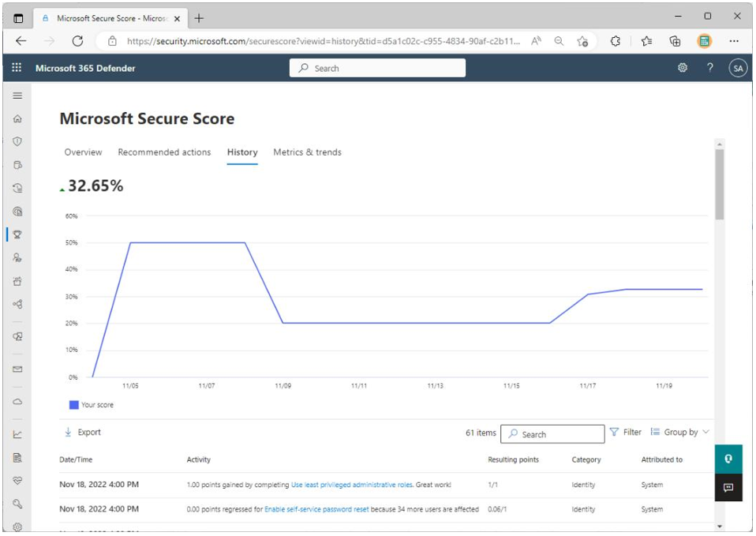
Task: Open the heart health icon in sidebar
Action: pyautogui.click(x=17, y=481)
